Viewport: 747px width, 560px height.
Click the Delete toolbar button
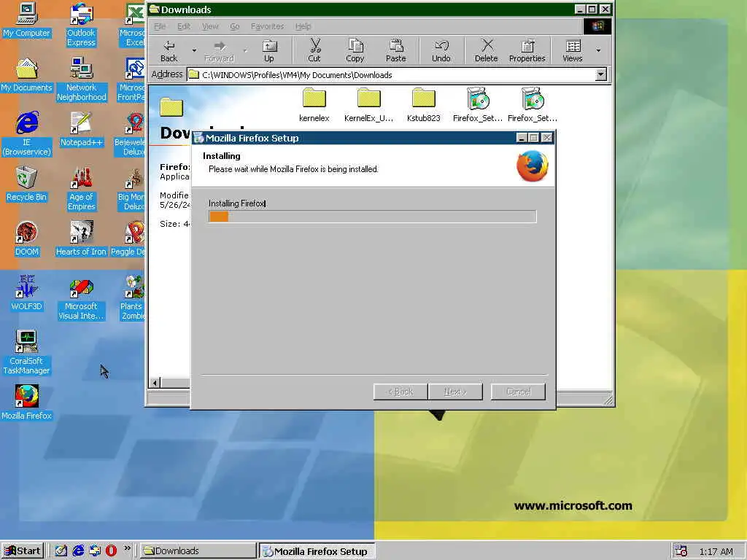point(486,51)
